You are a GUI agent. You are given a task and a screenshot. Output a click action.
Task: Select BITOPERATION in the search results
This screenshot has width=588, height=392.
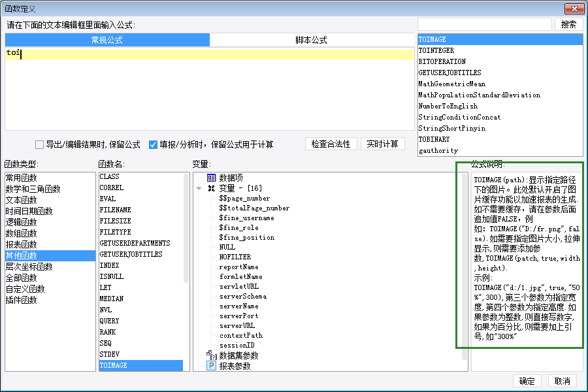tap(500, 61)
